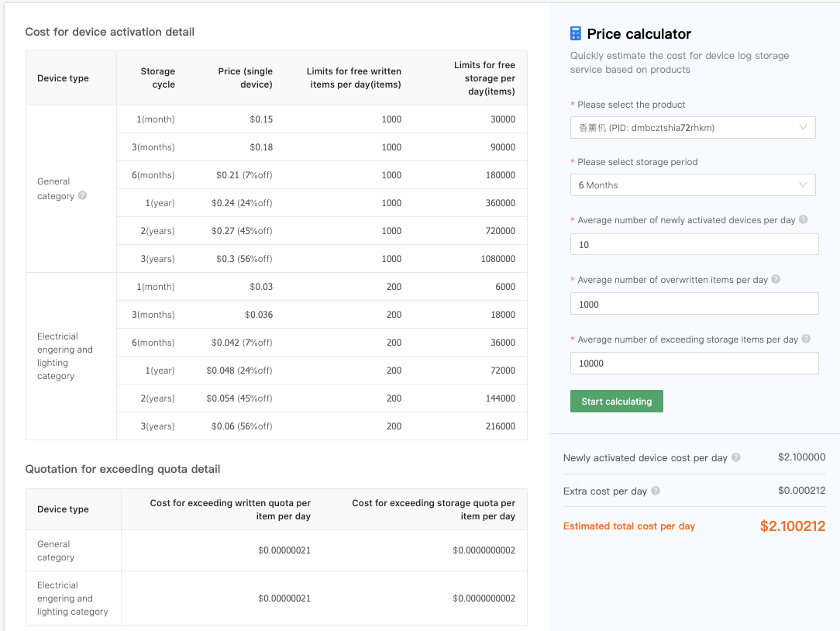Click the 18000 free storage limit cell

pos(503,314)
